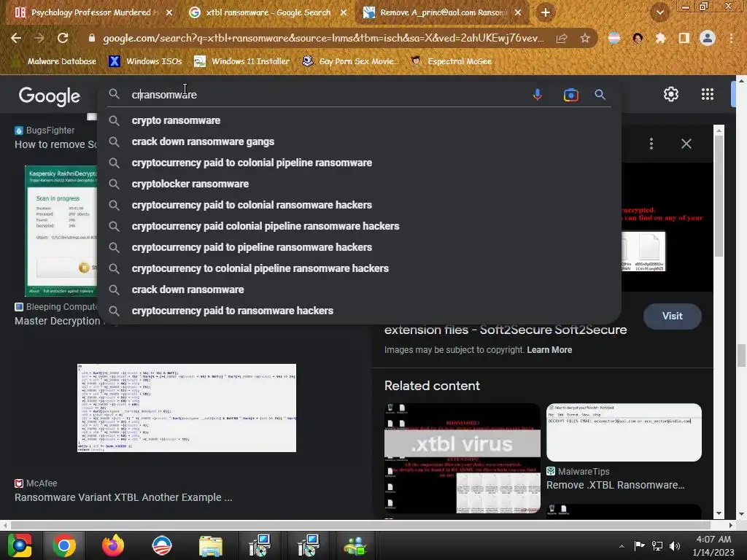Submit search with blue magnifier icon
The image size is (747, 560).
600,95
